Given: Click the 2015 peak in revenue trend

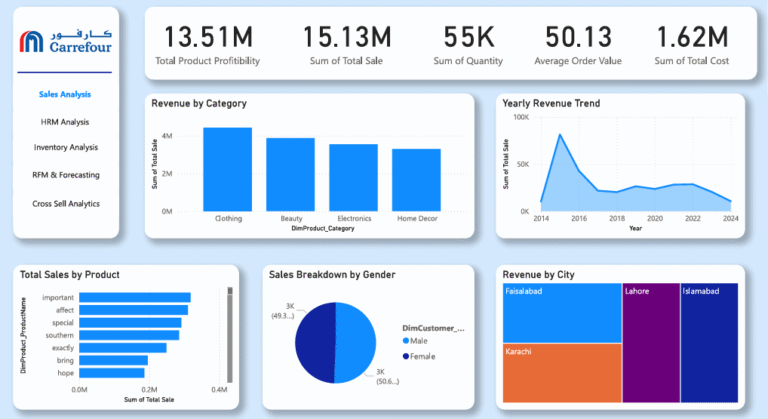Looking at the screenshot, I should click(559, 134).
